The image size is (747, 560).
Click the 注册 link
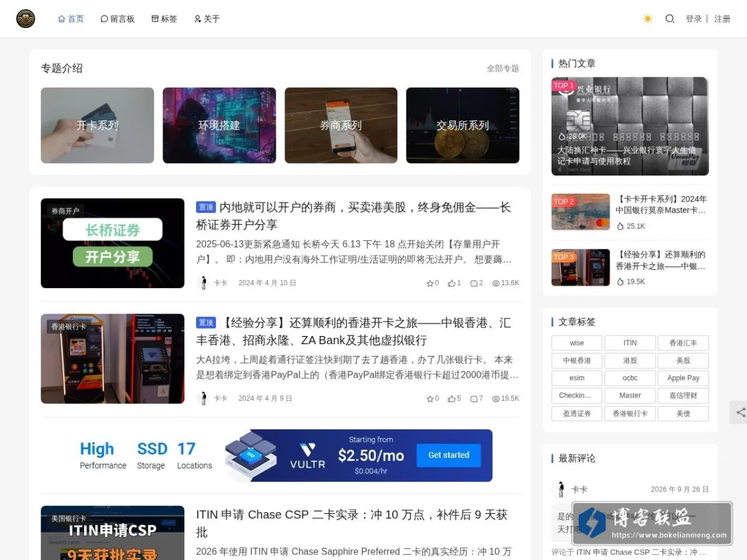point(722,19)
